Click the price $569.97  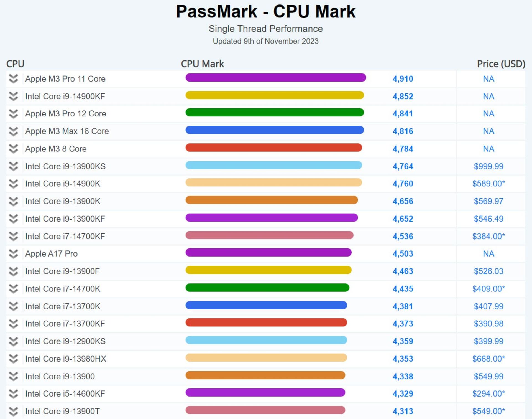[x=488, y=201]
